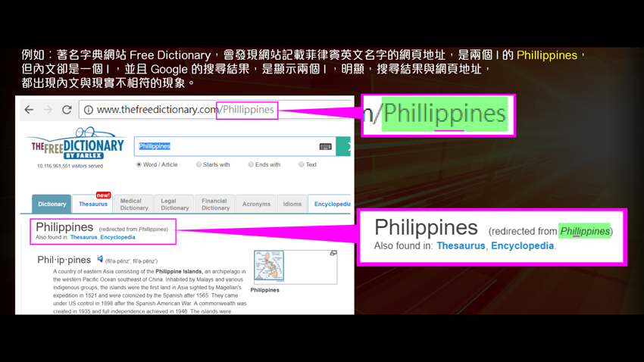Open the Encyclopedia tab
The height and width of the screenshot is (362, 644).
330,204
